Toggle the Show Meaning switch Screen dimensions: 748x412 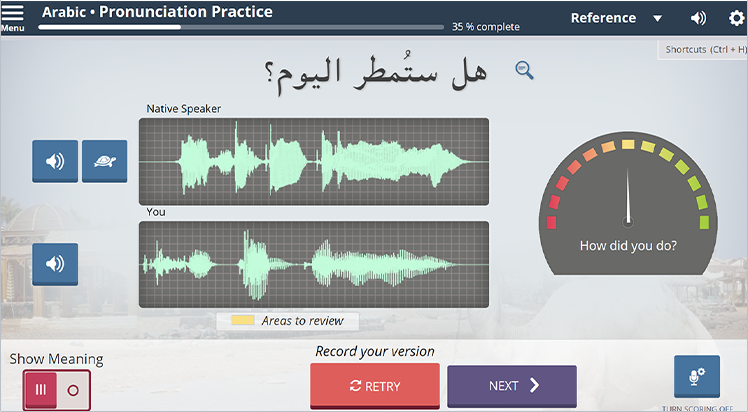click(x=57, y=389)
